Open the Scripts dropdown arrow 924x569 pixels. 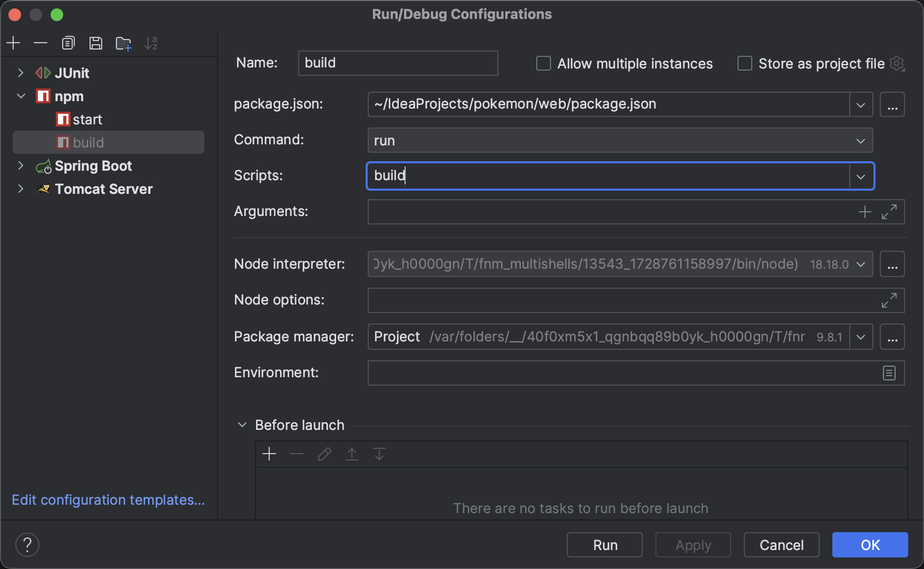[861, 176]
